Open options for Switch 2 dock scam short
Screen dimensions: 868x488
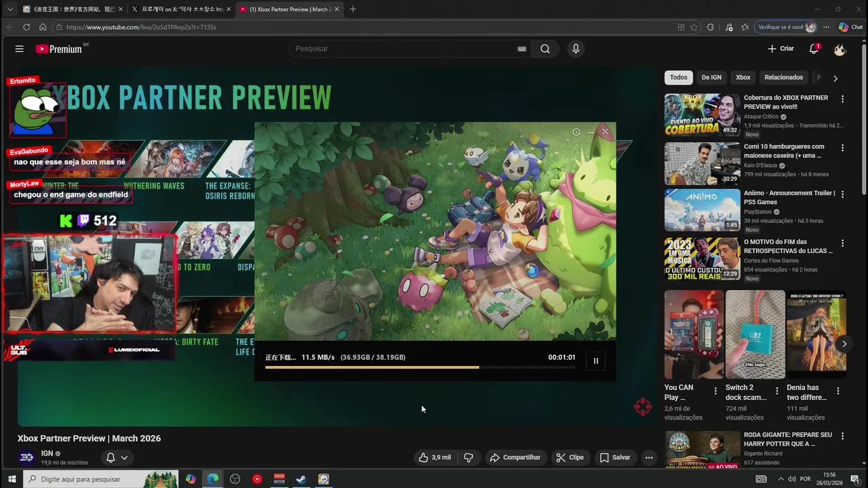pyautogui.click(x=776, y=391)
